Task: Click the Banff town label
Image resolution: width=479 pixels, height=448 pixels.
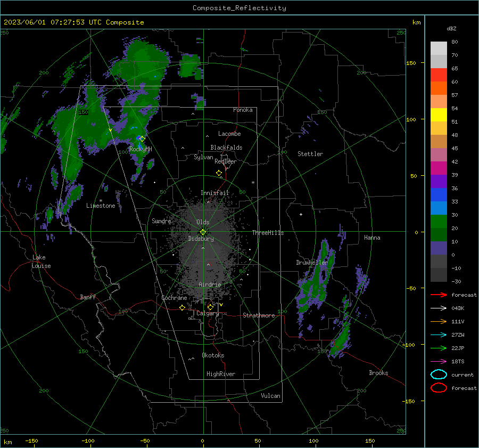Action: click(88, 297)
